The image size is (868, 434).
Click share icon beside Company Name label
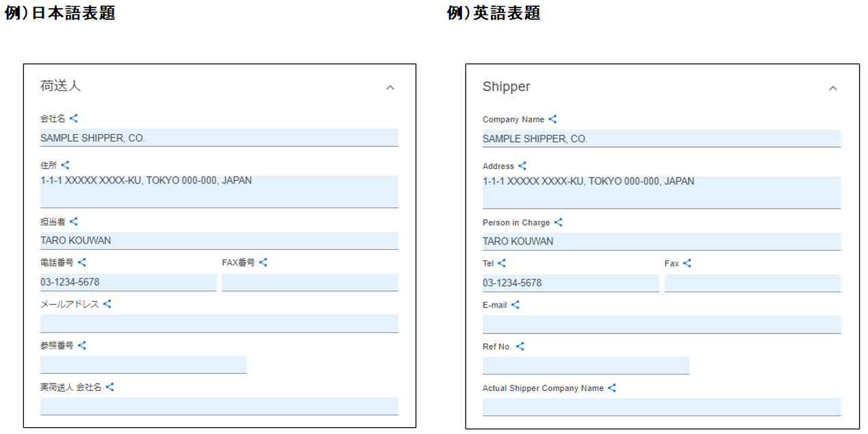click(x=552, y=119)
